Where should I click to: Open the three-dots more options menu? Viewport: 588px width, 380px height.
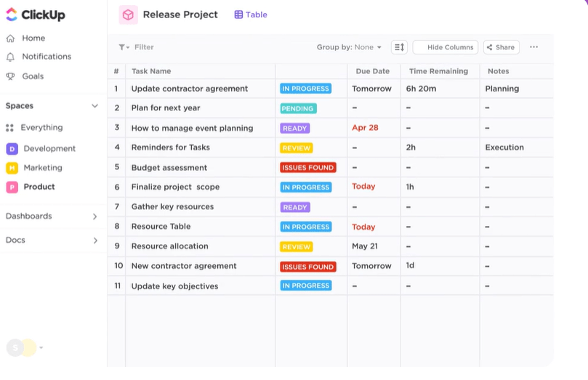(x=533, y=47)
